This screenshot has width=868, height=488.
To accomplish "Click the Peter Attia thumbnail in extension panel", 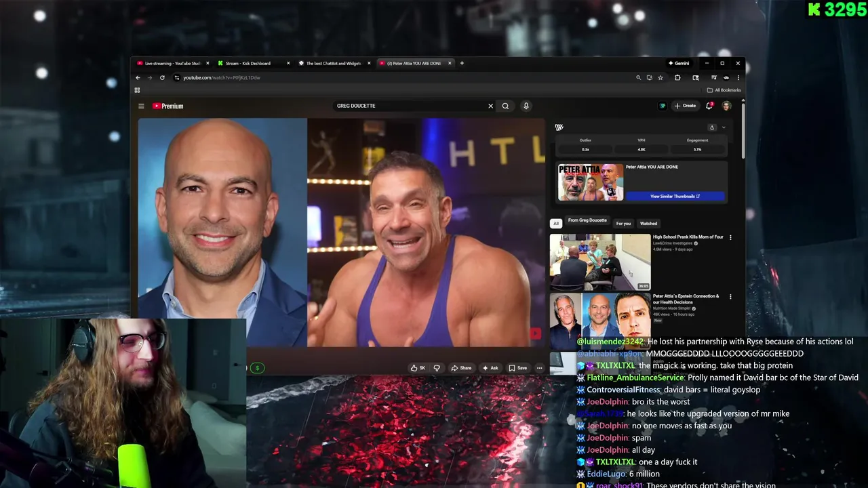I will (x=590, y=182).
